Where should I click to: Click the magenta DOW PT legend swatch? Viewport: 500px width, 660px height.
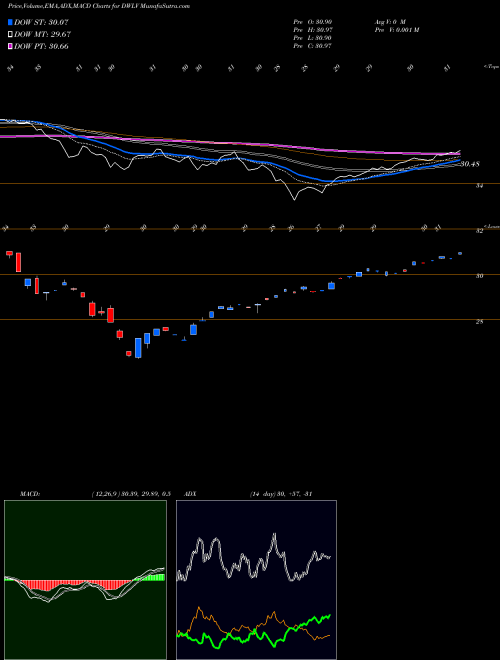tap(10, 46)
